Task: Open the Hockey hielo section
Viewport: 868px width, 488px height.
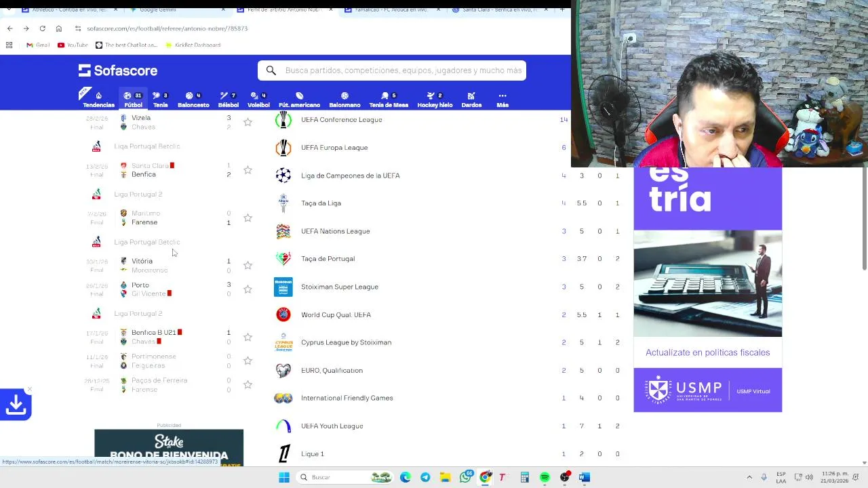Action: pos(435,100)
